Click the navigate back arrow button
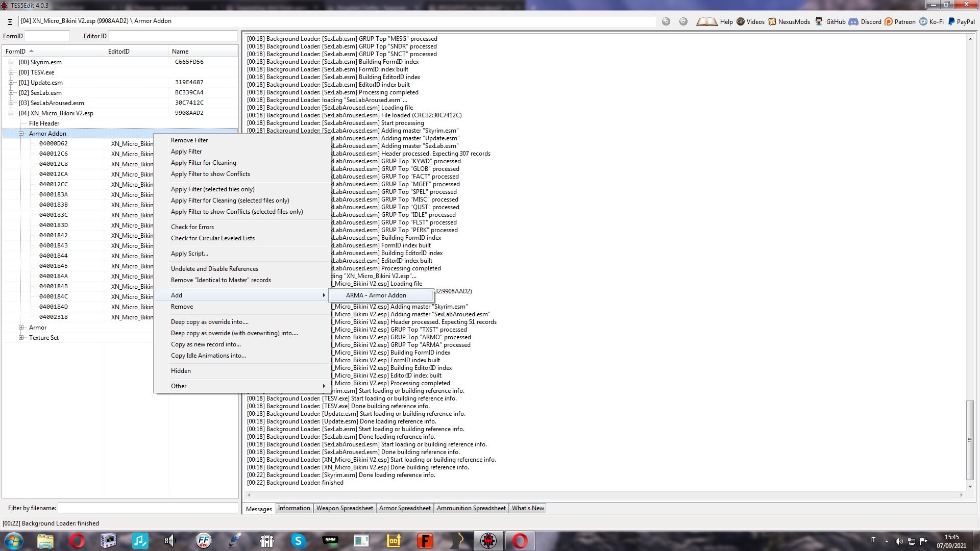 pos(666,21)
